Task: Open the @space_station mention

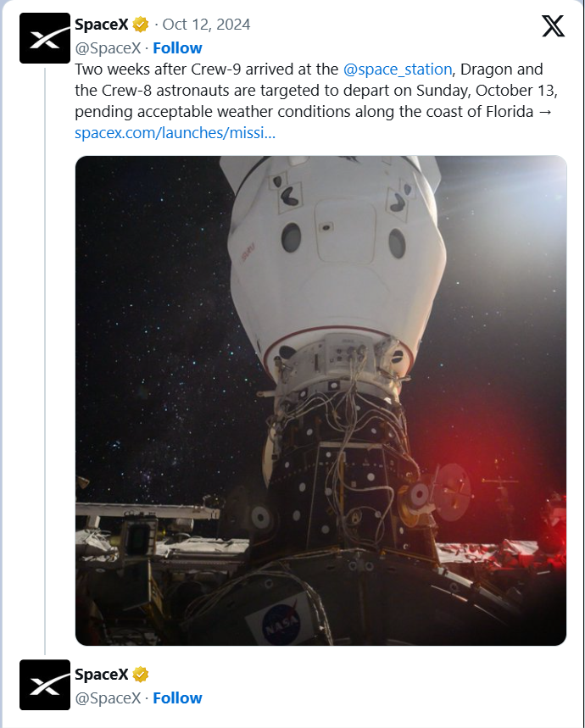Action: click(x=398, y=69)
